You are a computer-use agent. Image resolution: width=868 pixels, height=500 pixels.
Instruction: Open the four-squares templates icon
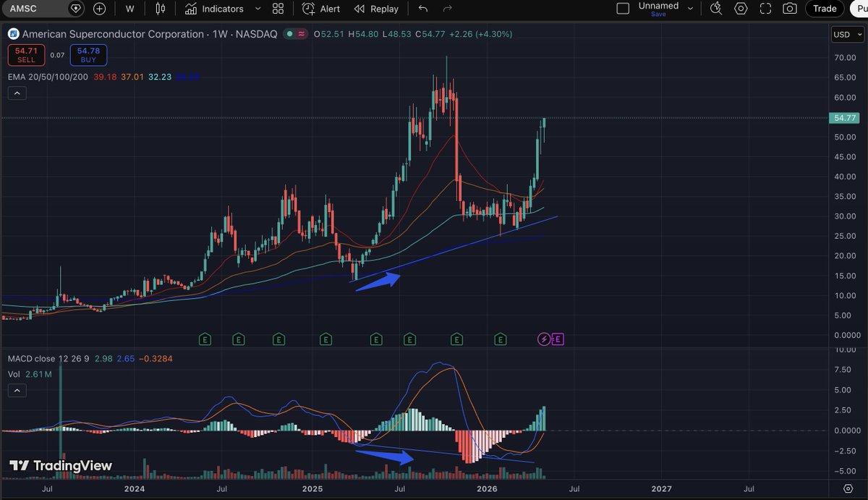point(278,9)
